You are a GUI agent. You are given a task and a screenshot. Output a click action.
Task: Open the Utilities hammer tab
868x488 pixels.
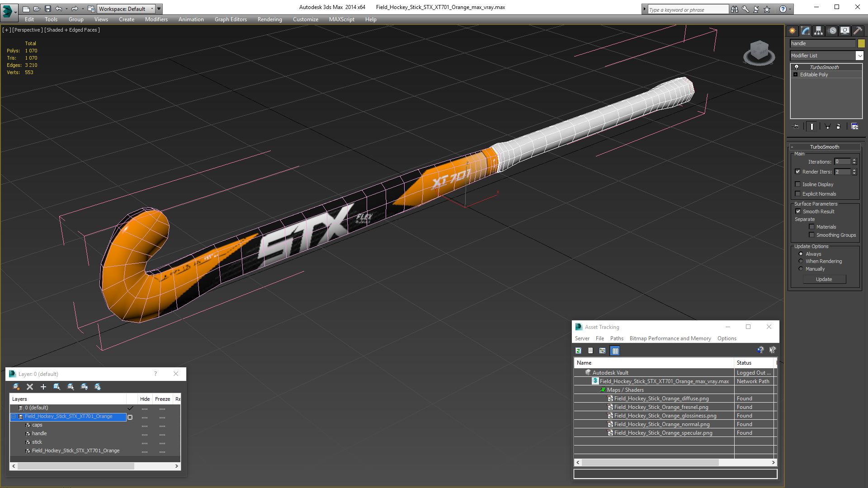(x=858, y=31)
